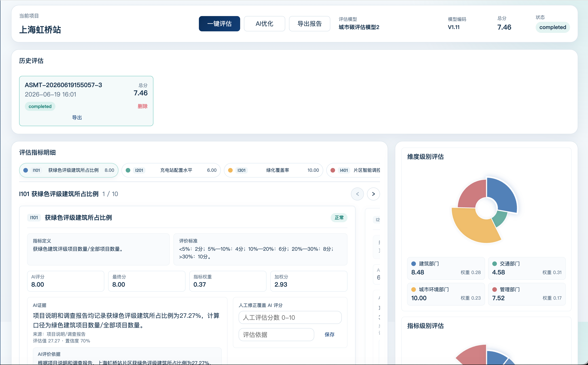The width and height of the screenshot is (588, 365).
Task: Click the completed status badge in header
Action: pos(552,27)
